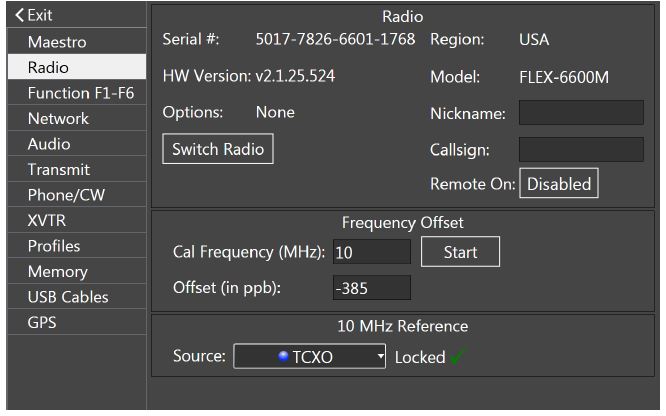This screenshot has width=666, height=416.
Task: Open the Audio settings page
Action: tap(77, 144)
